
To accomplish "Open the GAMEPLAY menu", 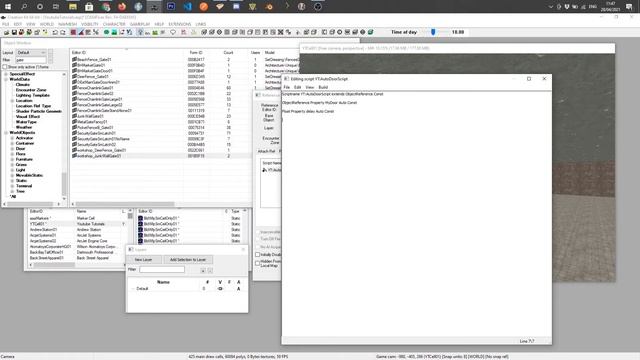I will tap(140, 24).
